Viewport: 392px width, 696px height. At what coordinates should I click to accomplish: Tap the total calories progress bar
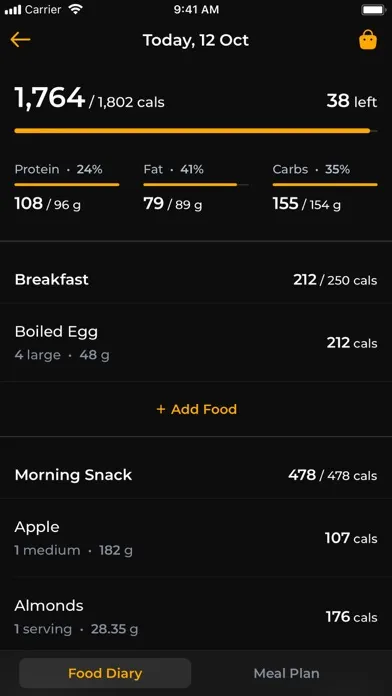(x=196, y=131)
